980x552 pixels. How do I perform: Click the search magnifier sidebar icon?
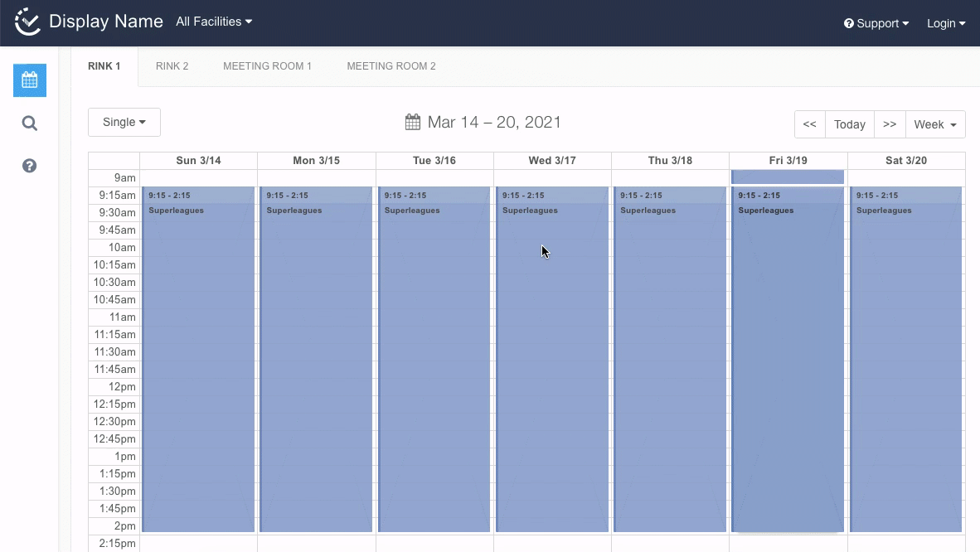point(30,123)
